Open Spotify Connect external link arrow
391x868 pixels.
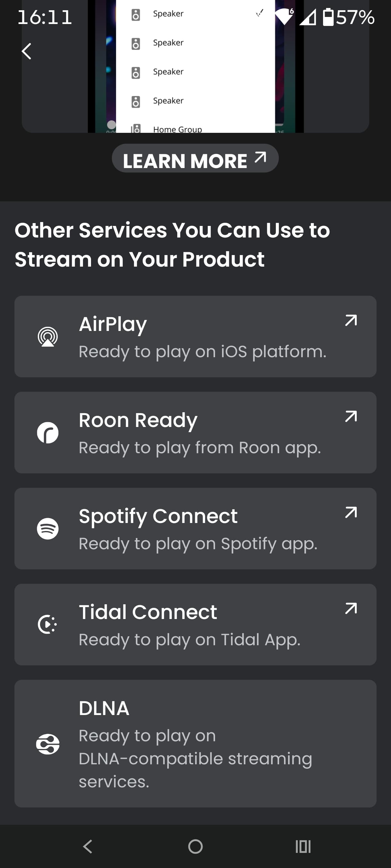tap(351, 512)
